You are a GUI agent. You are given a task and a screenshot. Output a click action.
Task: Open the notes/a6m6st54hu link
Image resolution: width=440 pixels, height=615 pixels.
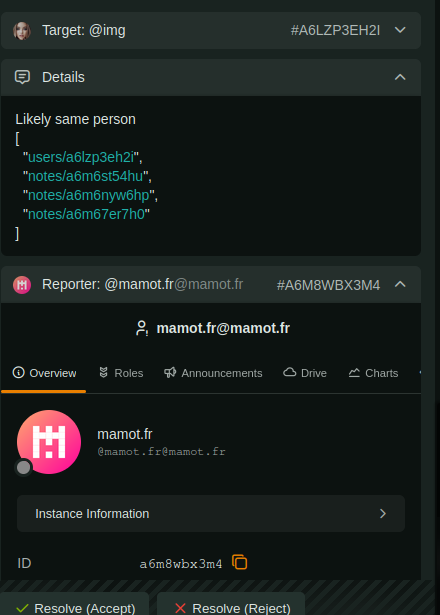tap(85, 176)
